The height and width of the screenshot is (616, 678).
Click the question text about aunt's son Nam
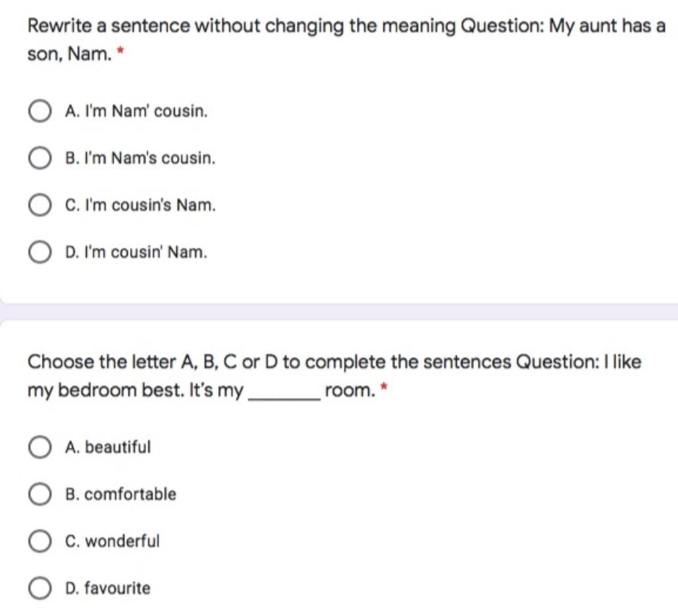point(346,40)
